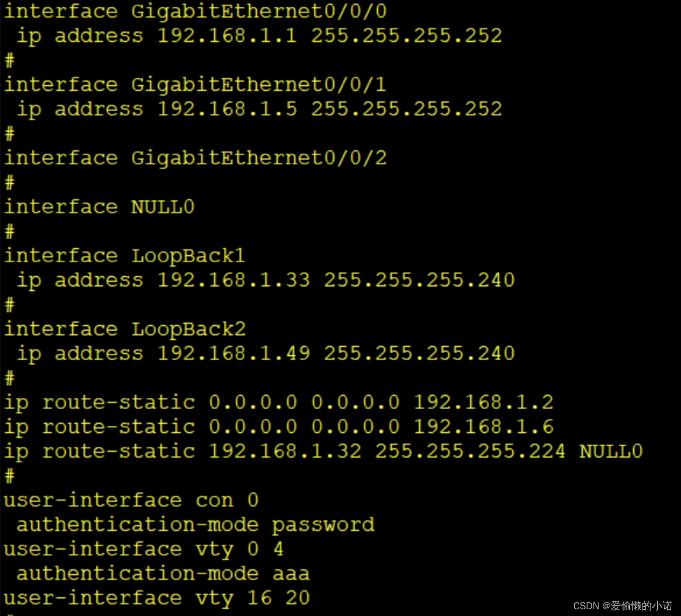
Task: Click static route via 192.168.1.6
Action: (x=279, y=427)
